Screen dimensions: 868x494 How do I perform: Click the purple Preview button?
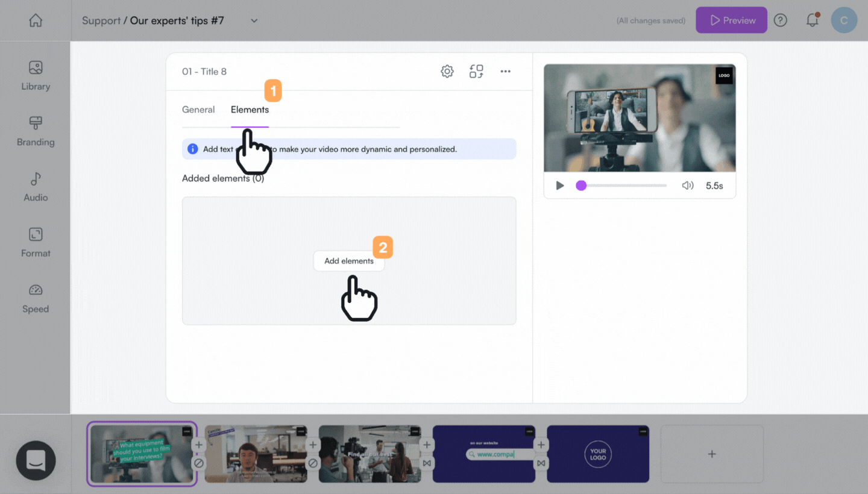pos(732,20)
